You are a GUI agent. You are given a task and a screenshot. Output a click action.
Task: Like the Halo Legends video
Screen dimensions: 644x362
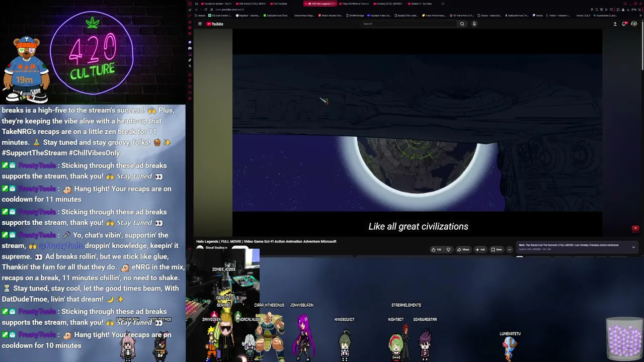[x=436, y=249]
